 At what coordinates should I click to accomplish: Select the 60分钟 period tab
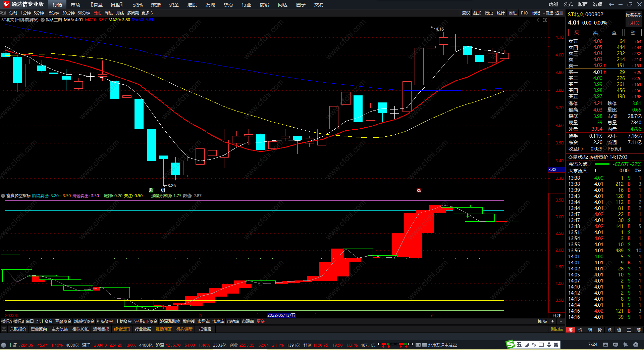point(84,13)
